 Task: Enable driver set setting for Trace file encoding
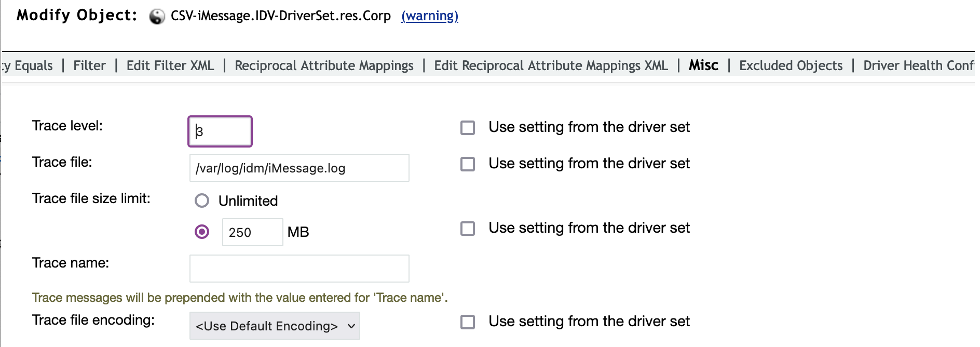tap(468, 322)
